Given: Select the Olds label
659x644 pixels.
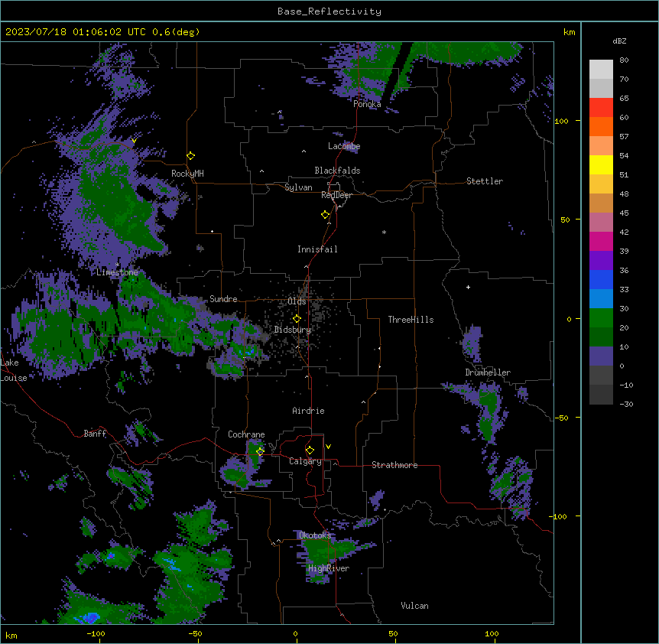Looking at the screenshot, I should [x=297, y=301].
